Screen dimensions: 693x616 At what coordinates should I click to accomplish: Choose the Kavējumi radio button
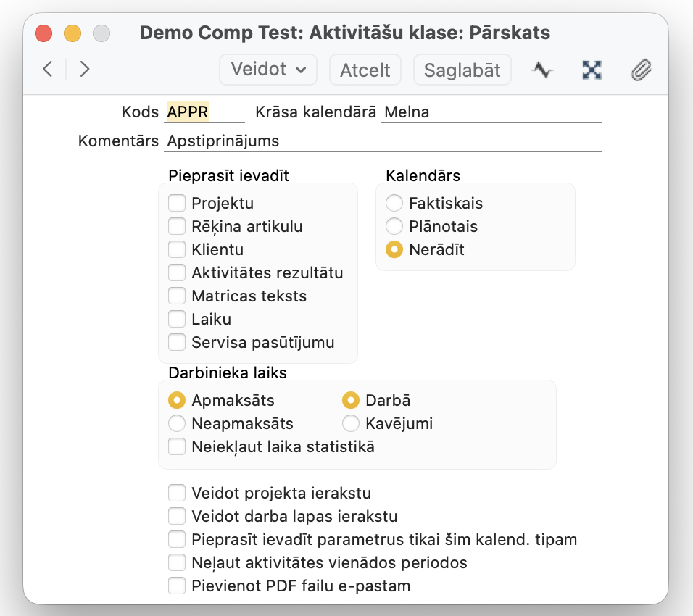351,423
